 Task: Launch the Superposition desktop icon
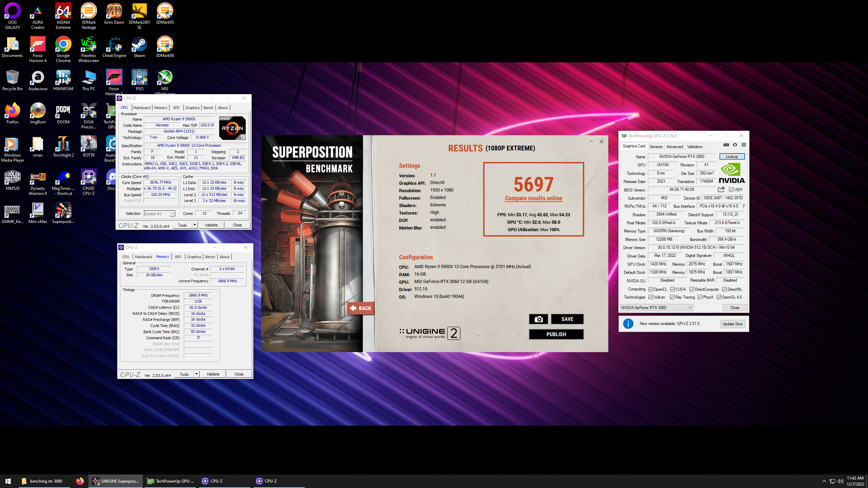(x=63, y=213)
